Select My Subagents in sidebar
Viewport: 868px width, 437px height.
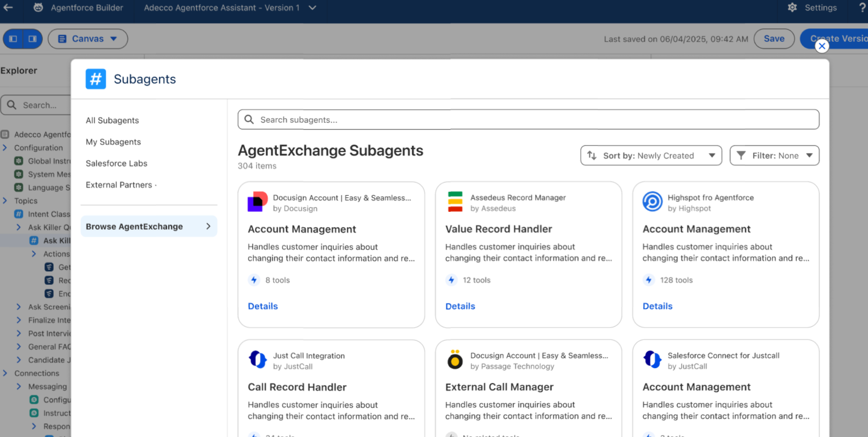point(113,142)
